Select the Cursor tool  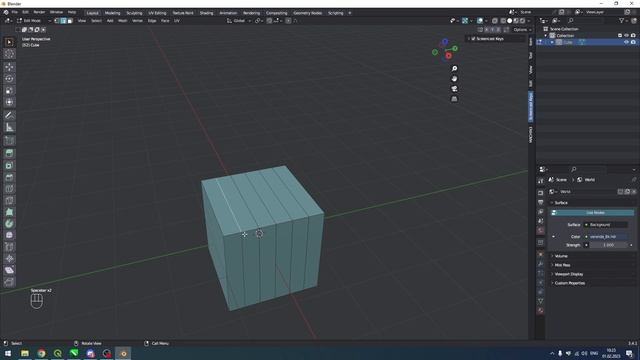click(9, 54)
